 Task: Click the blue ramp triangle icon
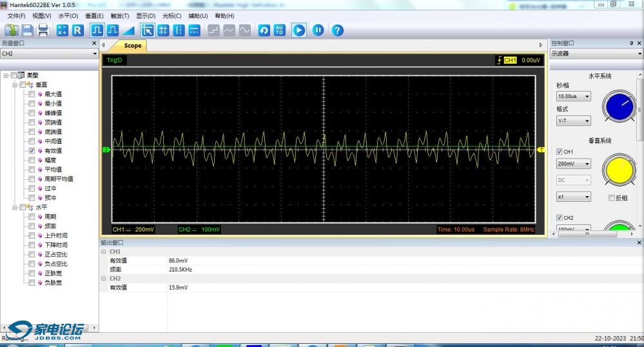pos(128,30)
